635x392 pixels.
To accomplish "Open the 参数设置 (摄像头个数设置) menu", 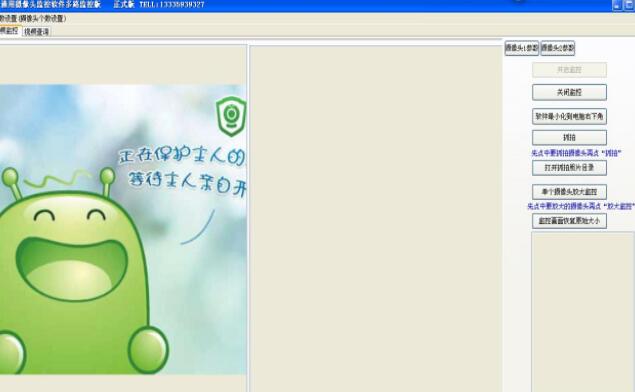I will (x=32, y=18).
